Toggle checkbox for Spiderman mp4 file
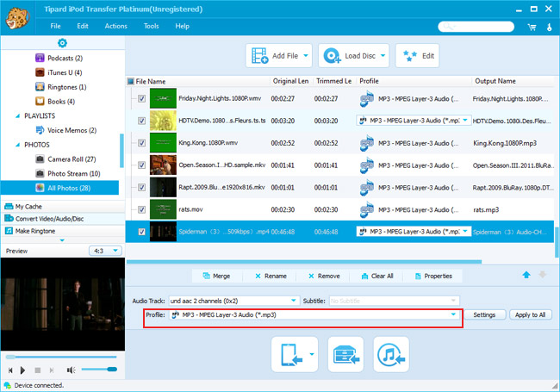This screenshot has width=560, height=392. [142, 232]
